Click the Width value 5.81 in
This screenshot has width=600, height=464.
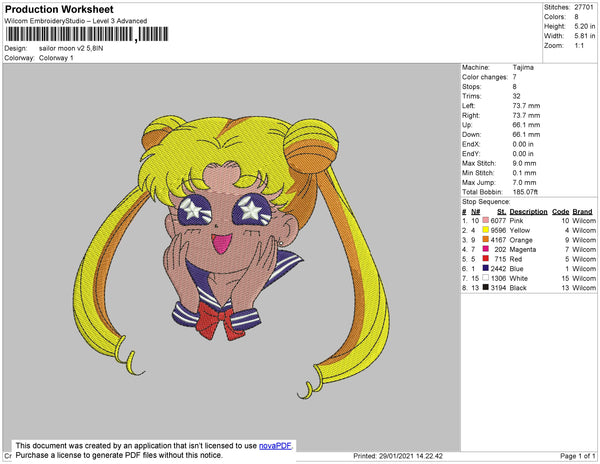pyautogui.click(x=585, y=36)
